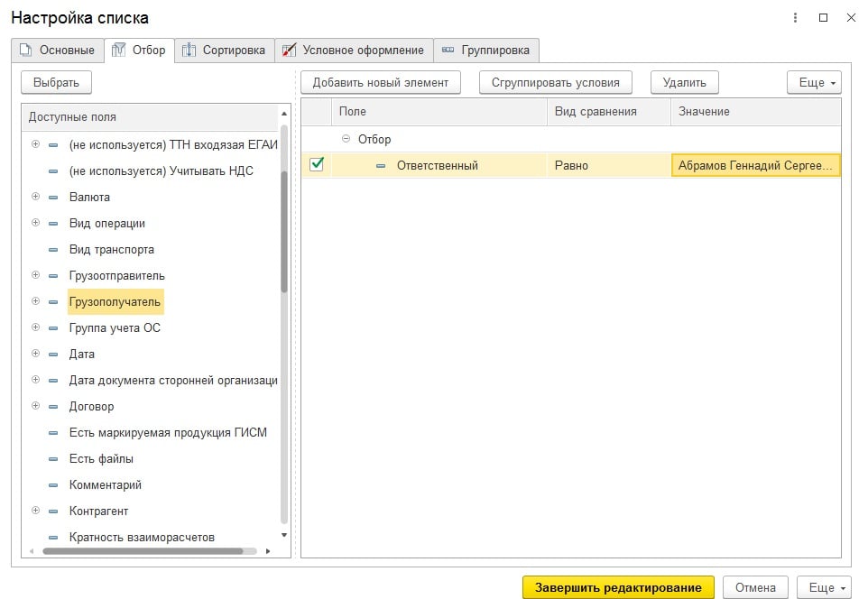Open the kebab menu in title bar
The width and height of the screenshot is (868, 599).
coord(795,18)
